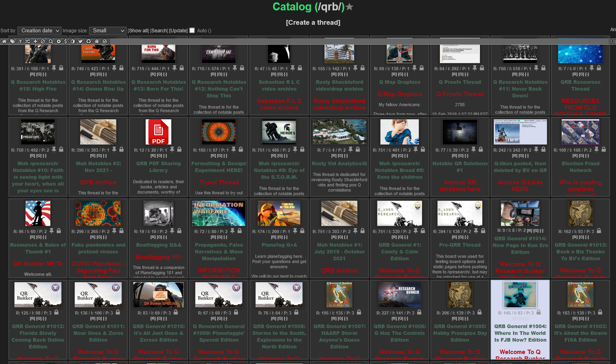The image size is (616, 364).
Task: Click [R] on QRB General #1014 thread
Action: [529, 231]
